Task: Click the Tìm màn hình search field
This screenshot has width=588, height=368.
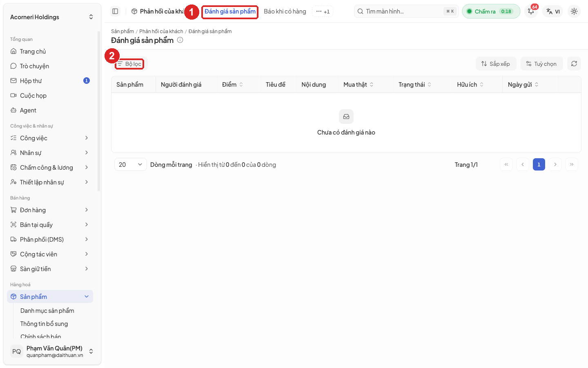Action: click(x=406, y=11)
